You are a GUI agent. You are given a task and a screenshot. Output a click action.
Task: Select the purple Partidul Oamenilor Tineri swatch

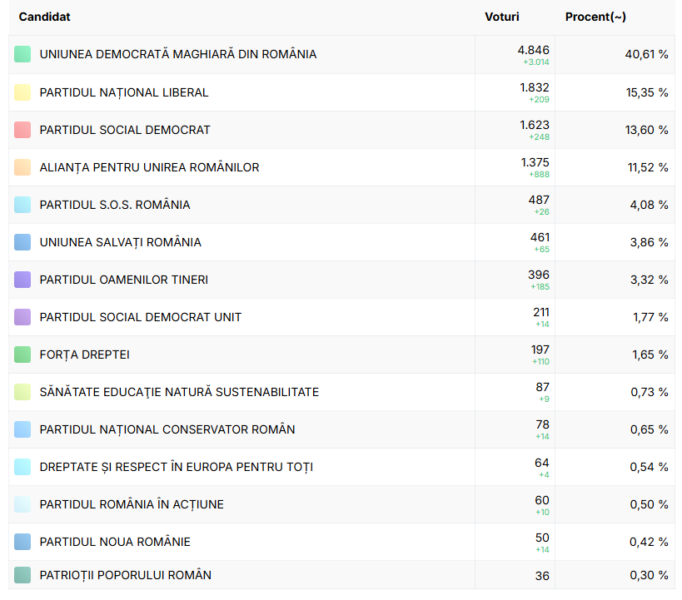click(22, 280)
